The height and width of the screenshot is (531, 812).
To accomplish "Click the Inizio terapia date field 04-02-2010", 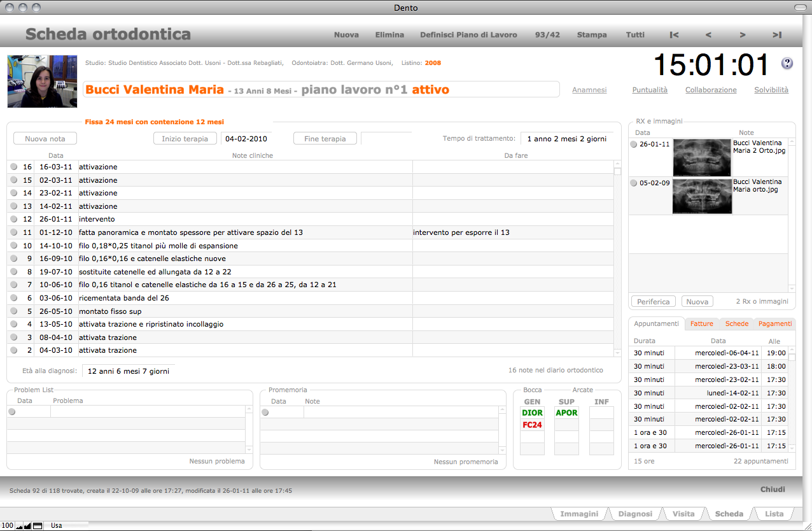I will (246, 138).
